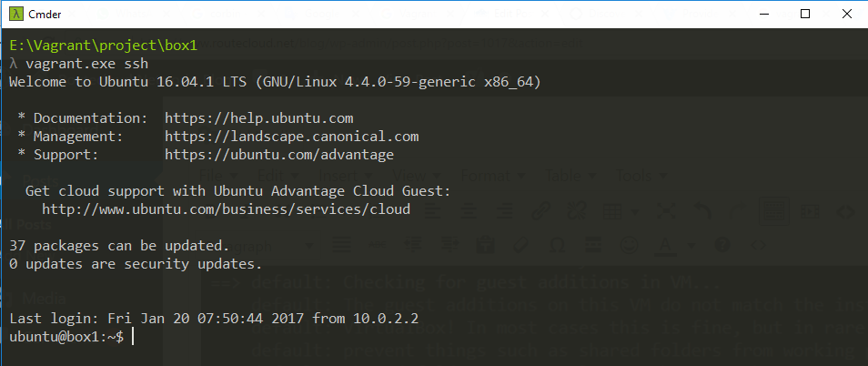This screenshot has width=868, height=366.
Task: Select the faint fullscreen crossed-arrows icon
Action: [x=664, y=211]
